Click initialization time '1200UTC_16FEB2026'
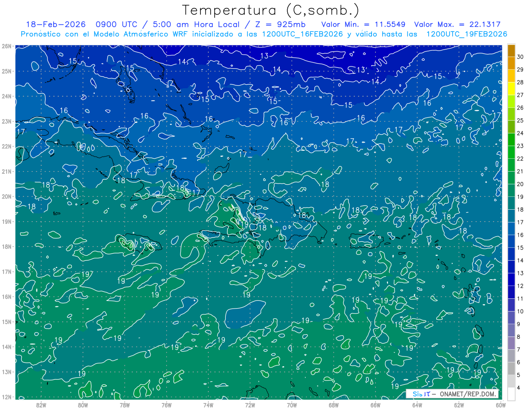This screenshot has width=532, height=411. (302, 34)
